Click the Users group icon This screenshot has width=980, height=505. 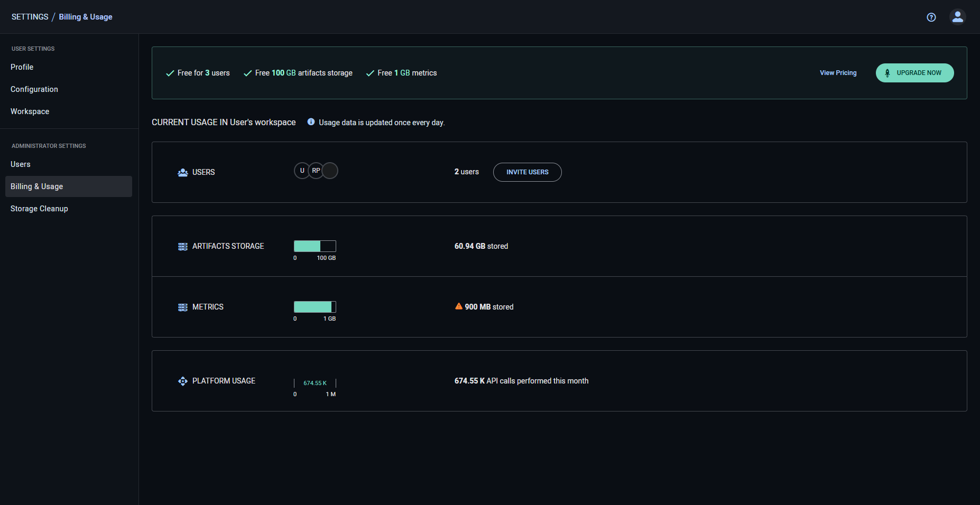(x=182, y=172)
